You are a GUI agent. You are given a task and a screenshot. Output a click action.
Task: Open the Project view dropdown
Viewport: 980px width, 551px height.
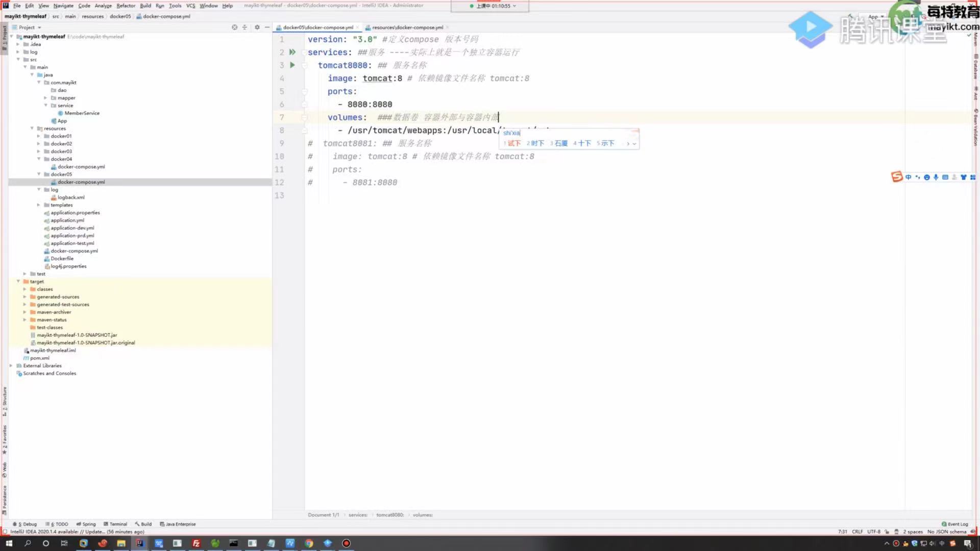click(30, 28)
